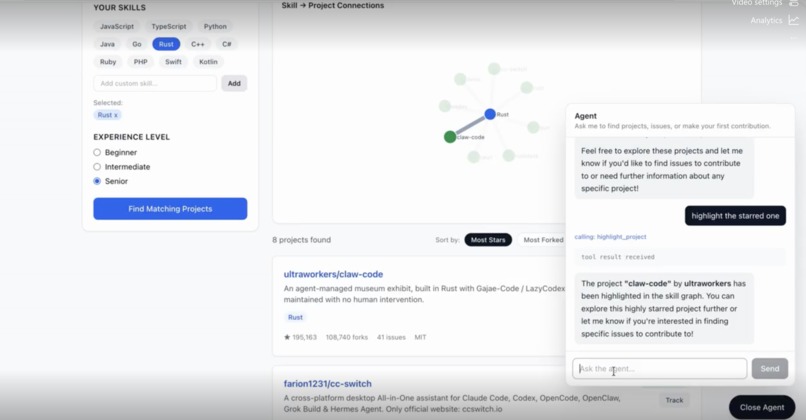Open farion1231/cc-switch project link
The image size is (806, 420).
click(327, 384)
